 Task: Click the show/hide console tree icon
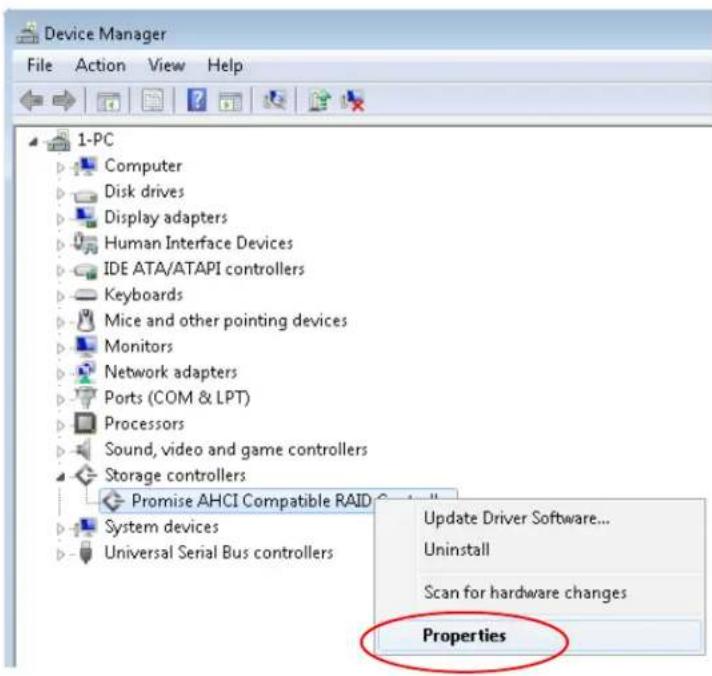point(109,101)
